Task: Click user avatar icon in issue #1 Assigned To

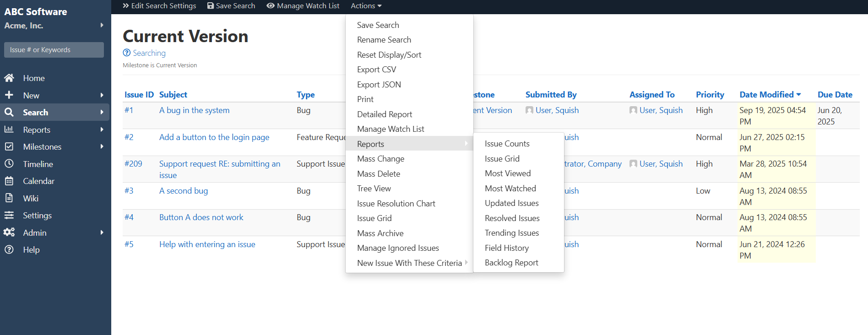Action: coord(633,110)
